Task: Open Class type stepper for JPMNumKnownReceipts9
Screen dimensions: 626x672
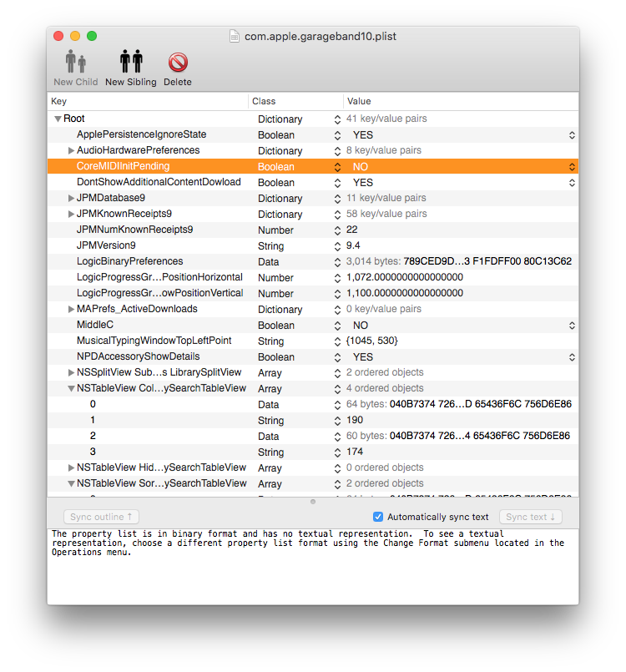Action: 336,230
